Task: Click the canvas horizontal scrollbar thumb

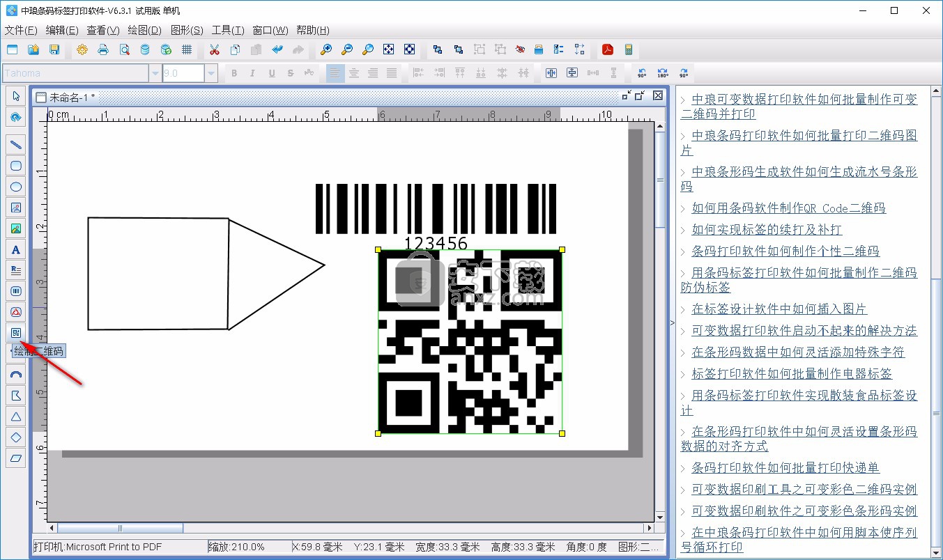Action: [120, 528]
